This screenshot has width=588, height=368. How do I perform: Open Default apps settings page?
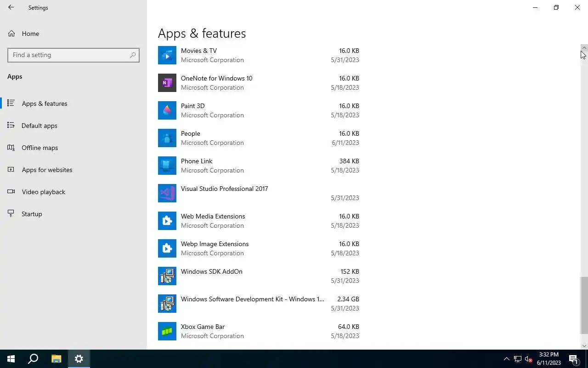[x=73, y=126]
